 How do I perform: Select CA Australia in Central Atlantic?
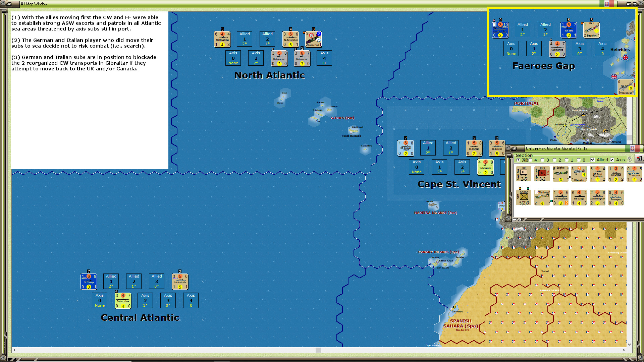[180, 282]
